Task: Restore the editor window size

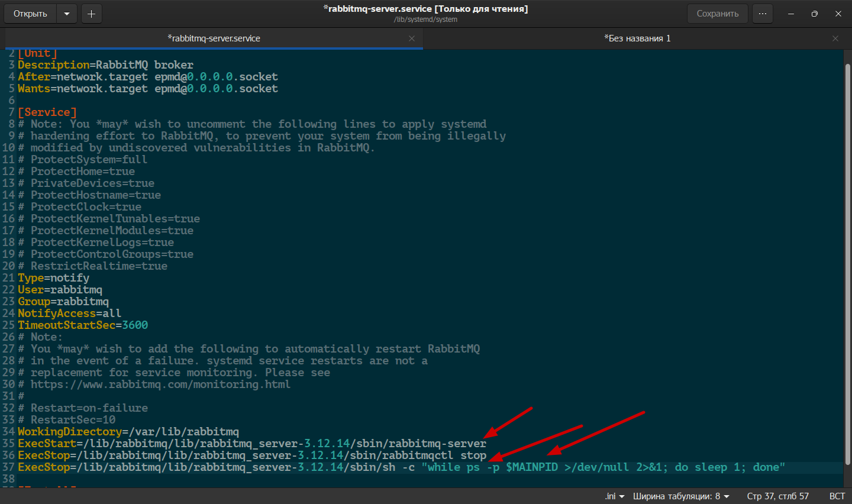Action: coord(815,14)
